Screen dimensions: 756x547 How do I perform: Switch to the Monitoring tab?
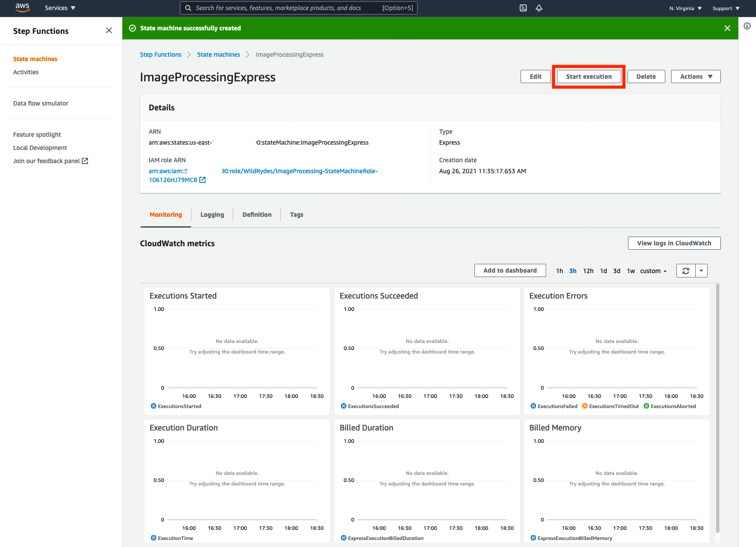pyautogui.click(x=165, y=215)
